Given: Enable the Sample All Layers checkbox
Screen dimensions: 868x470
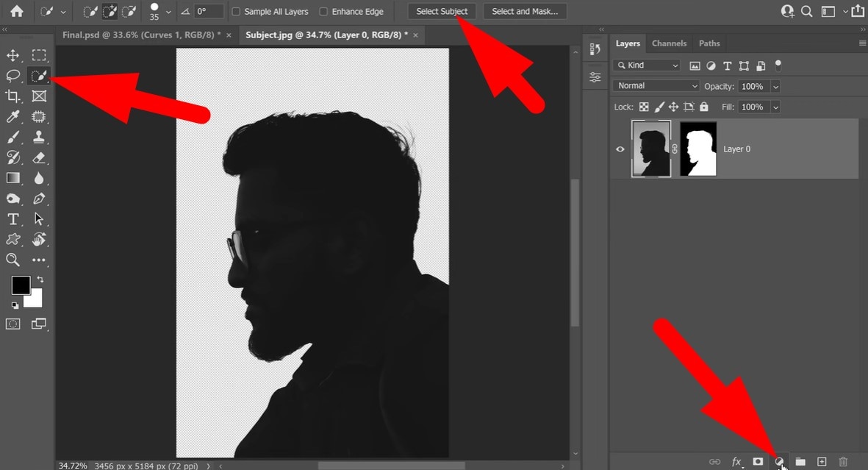Looking at the screenshot, I should pyautogui.click(x=237, y=11).
